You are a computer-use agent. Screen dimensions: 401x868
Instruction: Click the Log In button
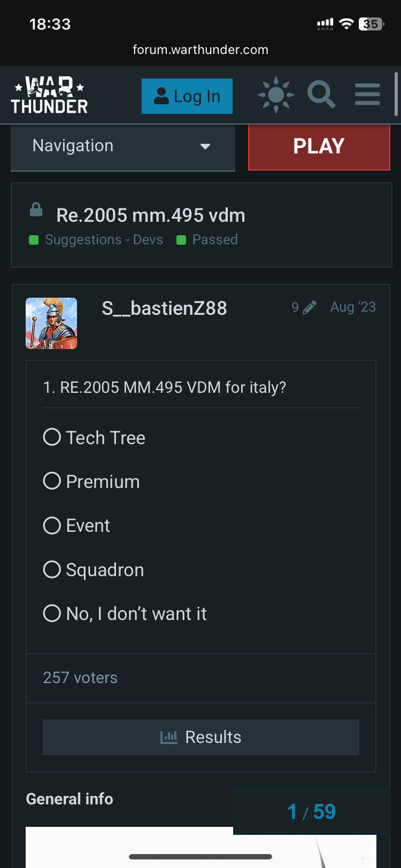tap(187, 96)
